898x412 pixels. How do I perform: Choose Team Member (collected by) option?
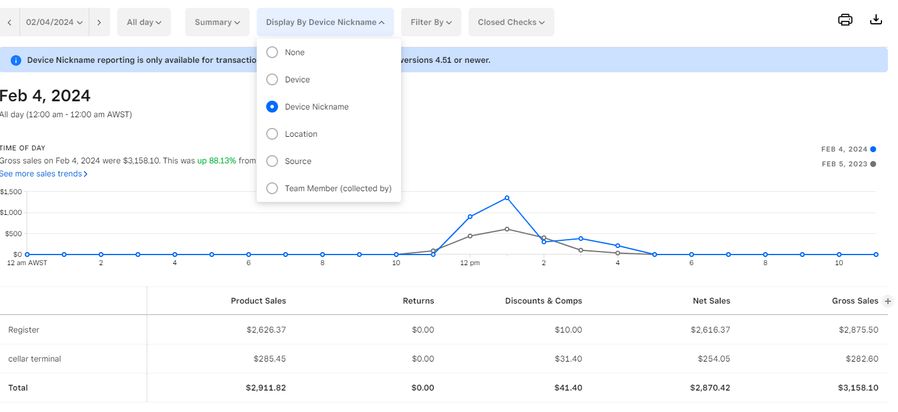[x=272, y=188]
